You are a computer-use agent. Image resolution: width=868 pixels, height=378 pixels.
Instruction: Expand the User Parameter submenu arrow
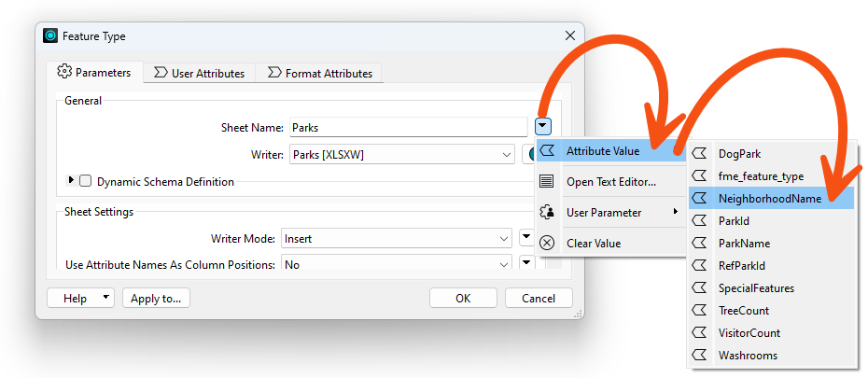point(676,212)
